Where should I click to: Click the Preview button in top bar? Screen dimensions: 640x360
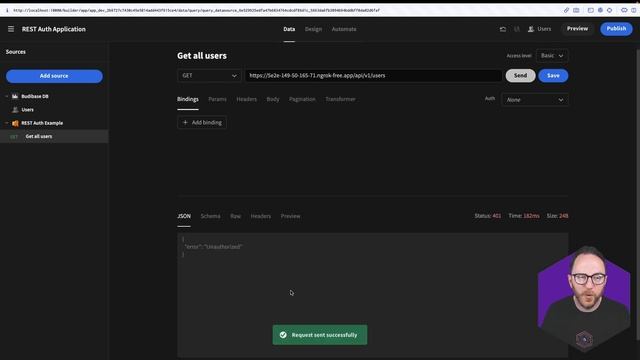point(577,29)
